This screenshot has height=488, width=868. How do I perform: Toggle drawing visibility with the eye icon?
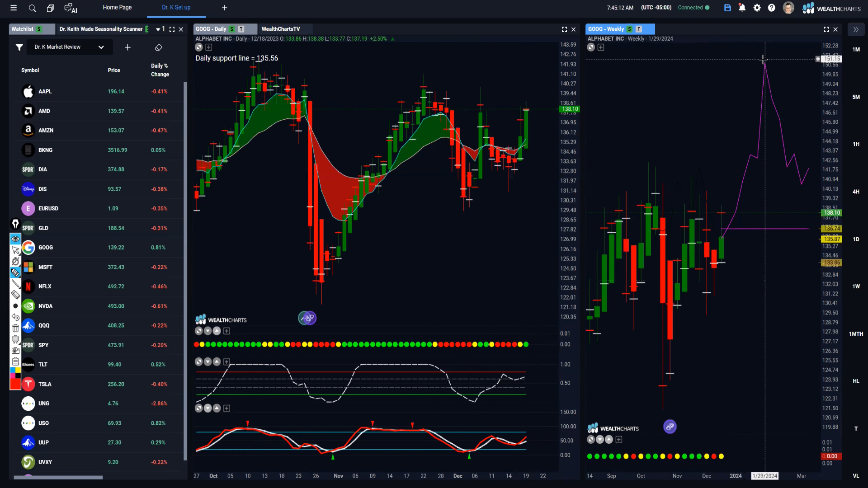pos(15,239)
